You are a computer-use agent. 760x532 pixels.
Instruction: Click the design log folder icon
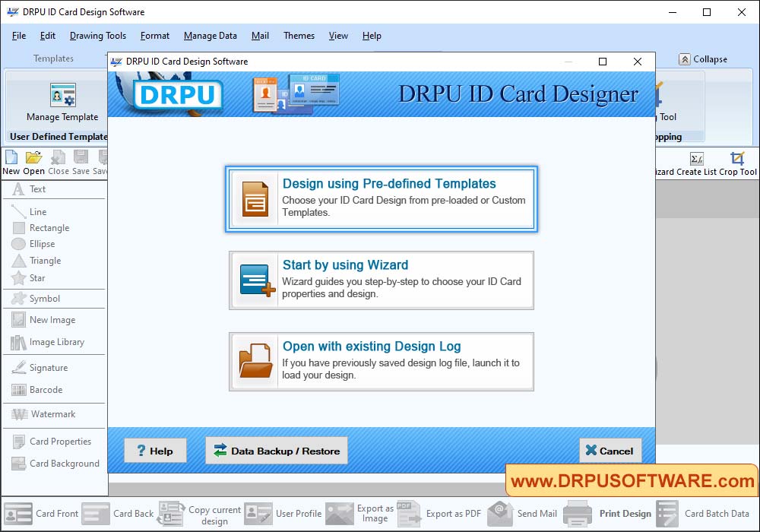click(x=255, y=360)
